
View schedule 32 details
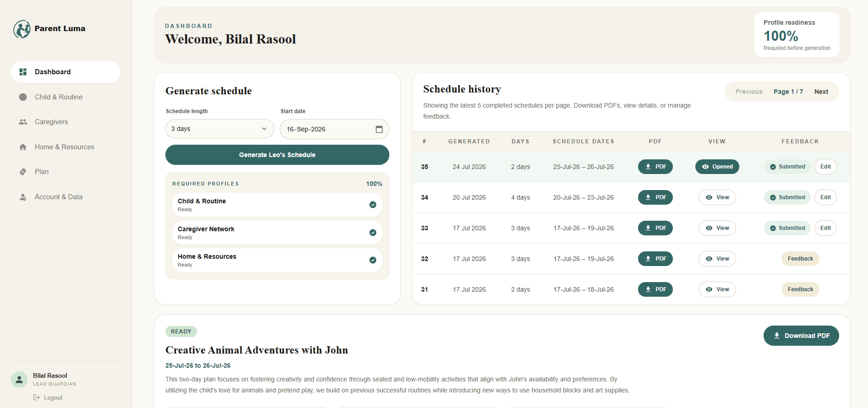tap(717, 259)
